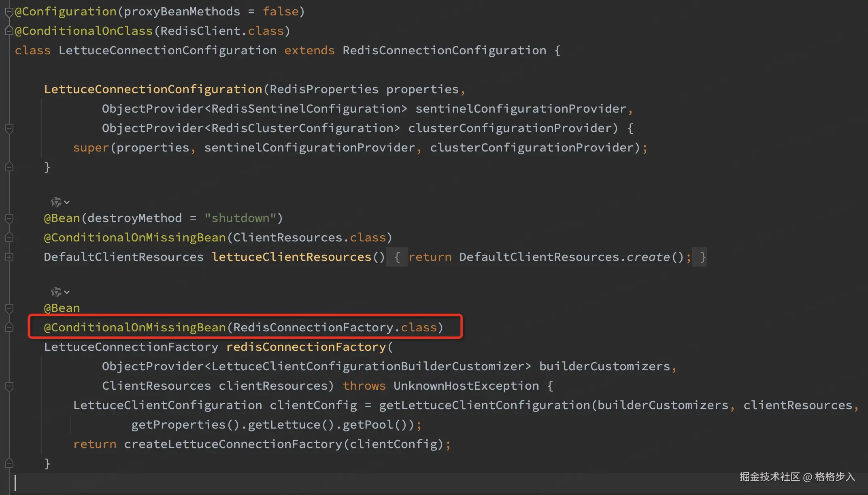868x495 pixels.
Task: Click the RedisClient class reference
Action: (200, 31)
